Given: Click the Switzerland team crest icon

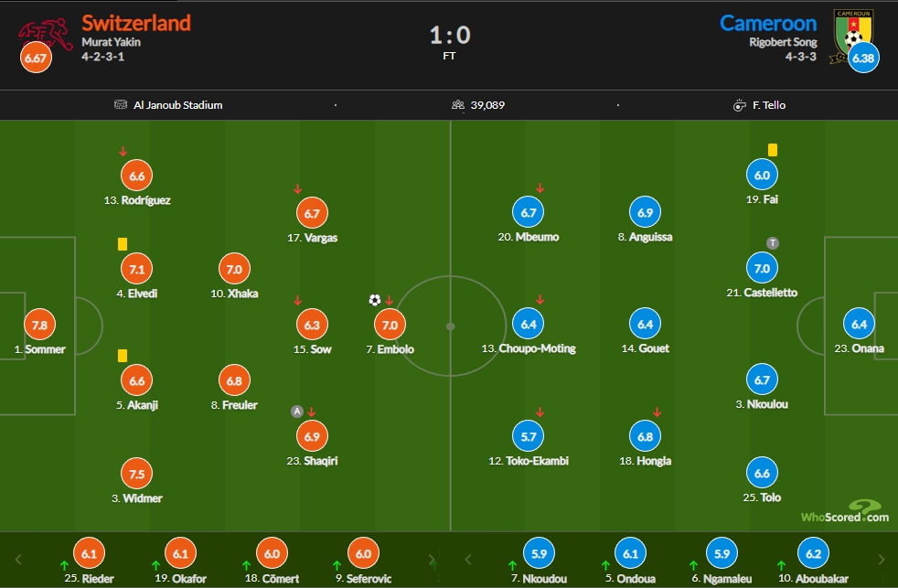Looking at the screenshot, I should [45, 35].
